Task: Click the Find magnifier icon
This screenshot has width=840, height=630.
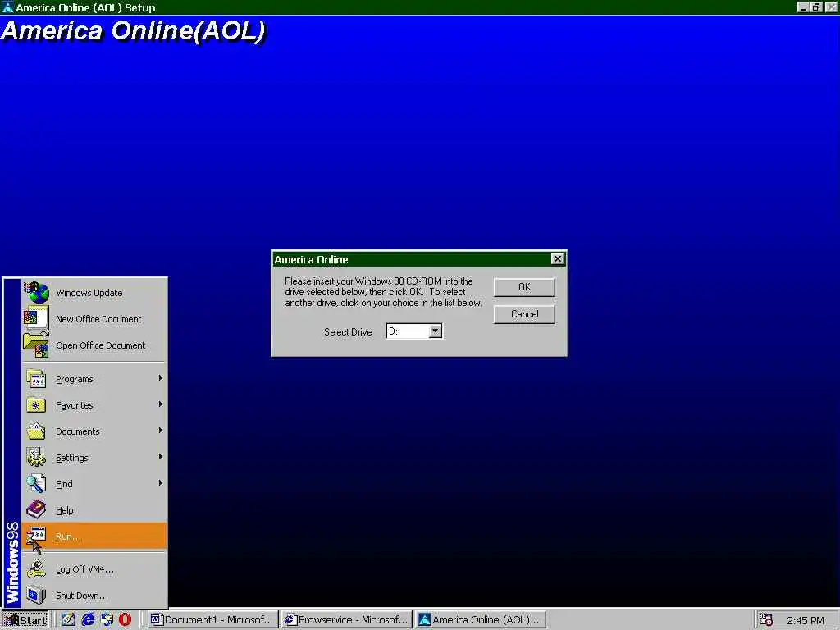Action: 36,483
